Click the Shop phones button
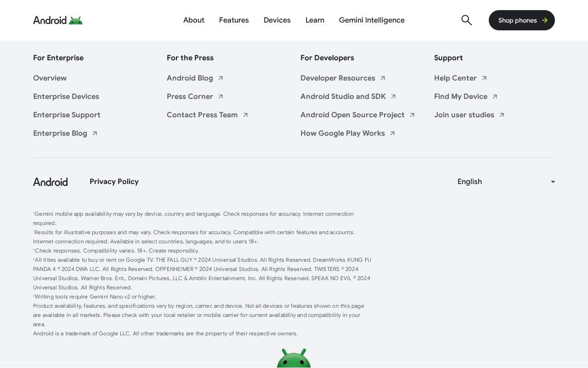This screenshot has height=368, width=588. (522, 20)
